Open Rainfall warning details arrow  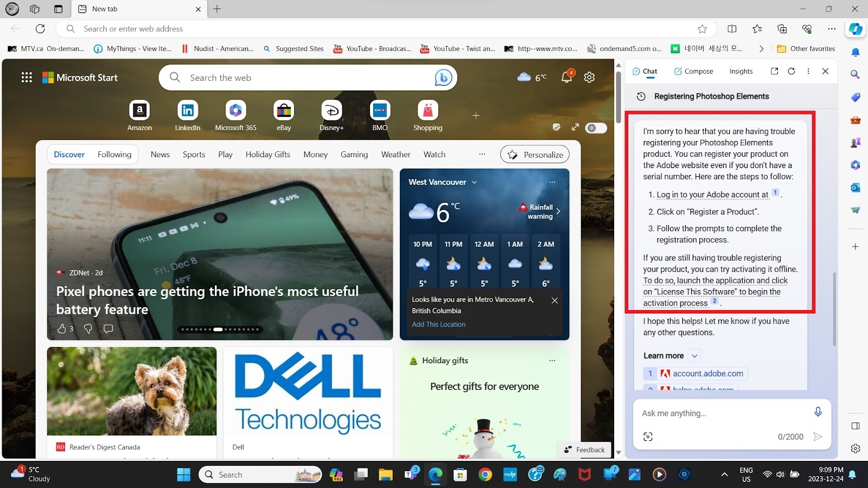click(x=558, y=211)
